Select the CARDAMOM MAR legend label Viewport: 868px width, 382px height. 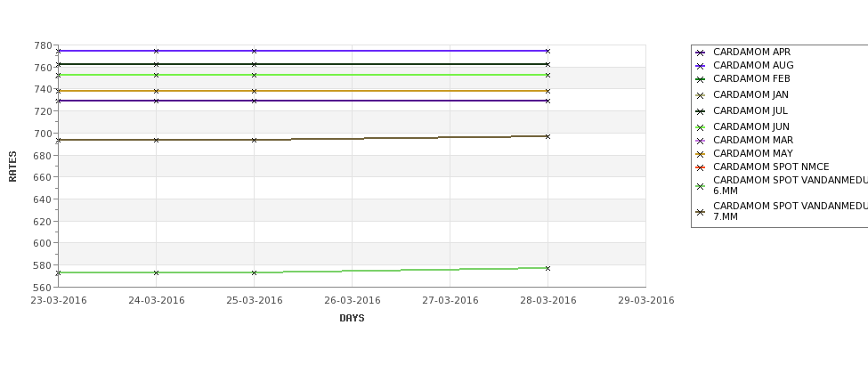pyautogui.click(x=753, y=140)
